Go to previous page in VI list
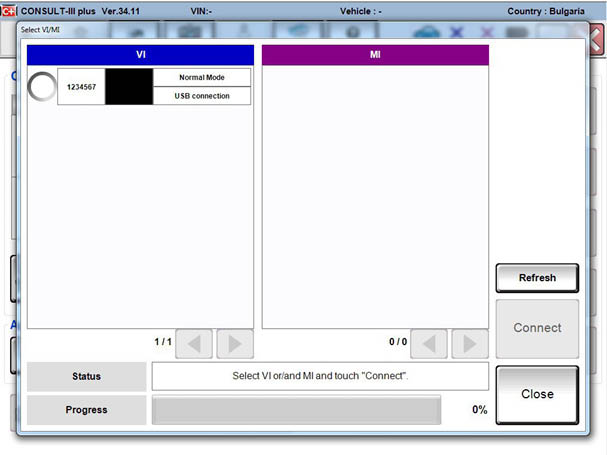 [194, 344]
